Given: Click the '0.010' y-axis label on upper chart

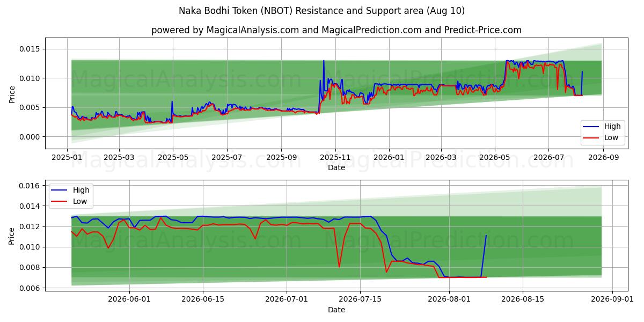Looking at the screenshot, I should coord(30,78).
